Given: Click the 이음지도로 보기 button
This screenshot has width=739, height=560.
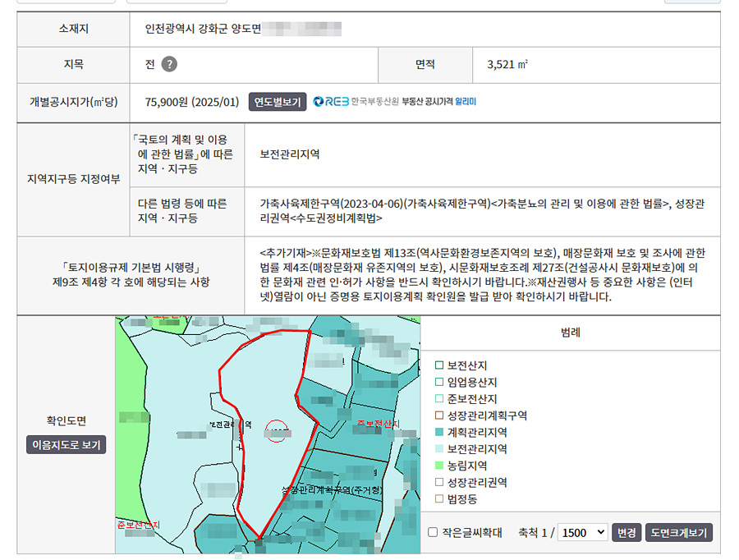Looking at the screenshot, I should 66,445.
